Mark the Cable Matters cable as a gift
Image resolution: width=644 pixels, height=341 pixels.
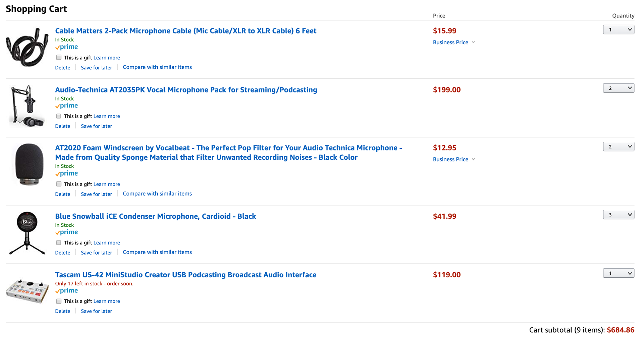[x=59, y=57]
